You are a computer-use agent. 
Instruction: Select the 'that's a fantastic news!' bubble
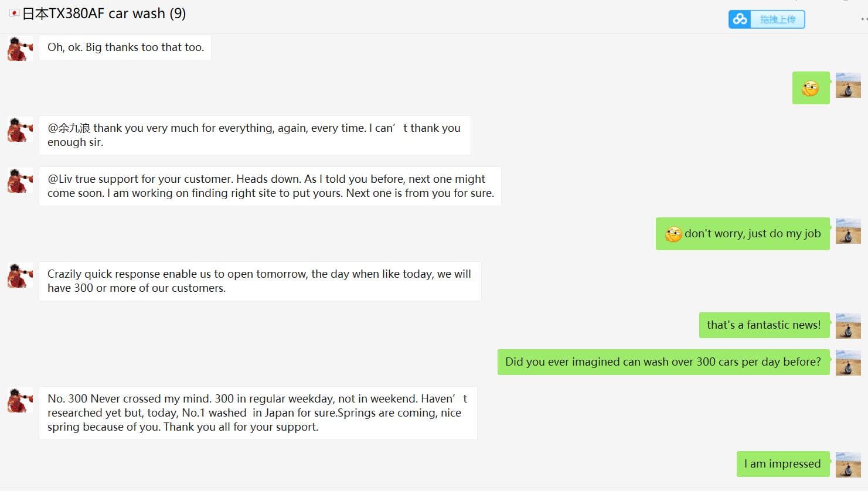764,325
